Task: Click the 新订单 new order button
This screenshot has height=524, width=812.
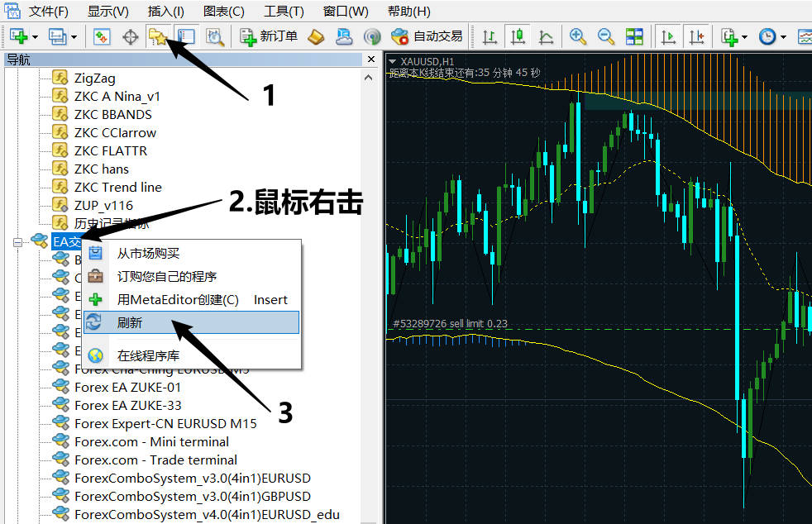Action: [269, 36]
